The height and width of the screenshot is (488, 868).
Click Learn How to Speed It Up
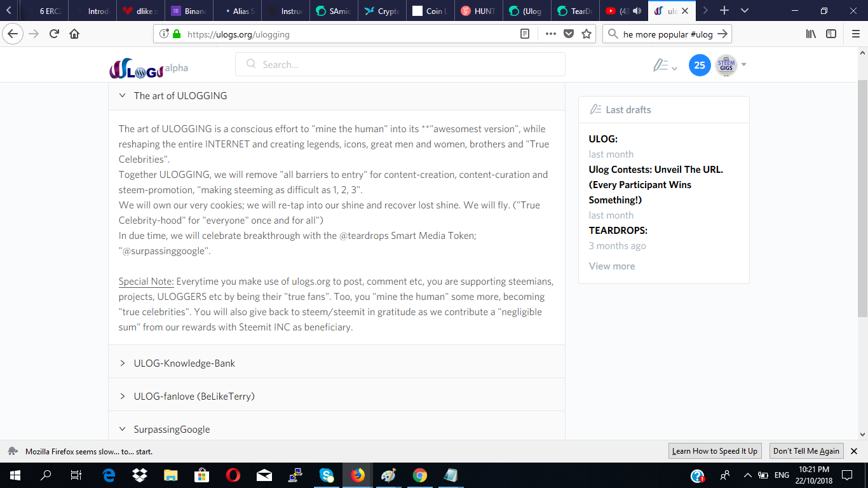(715, 451)
